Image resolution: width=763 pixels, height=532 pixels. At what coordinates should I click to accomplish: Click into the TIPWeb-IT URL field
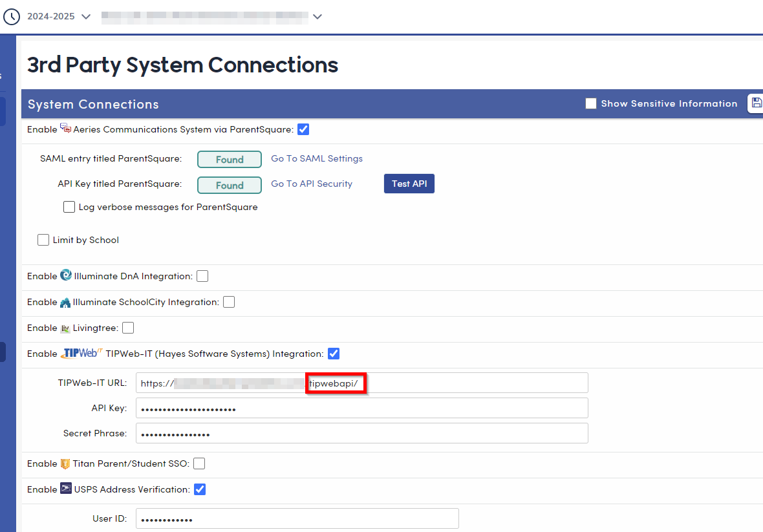click(362, 383)
